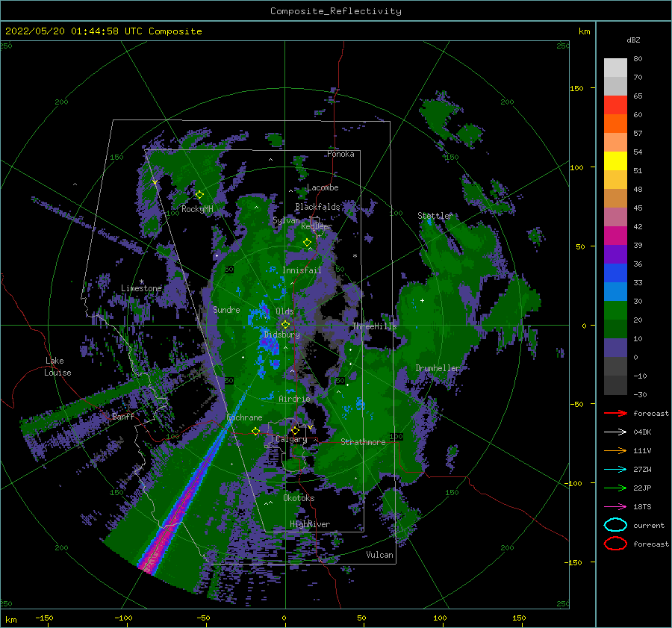This screenshot has width=672, height=628.
Task: Click the RedDeer city label
Action: (317, 226)
